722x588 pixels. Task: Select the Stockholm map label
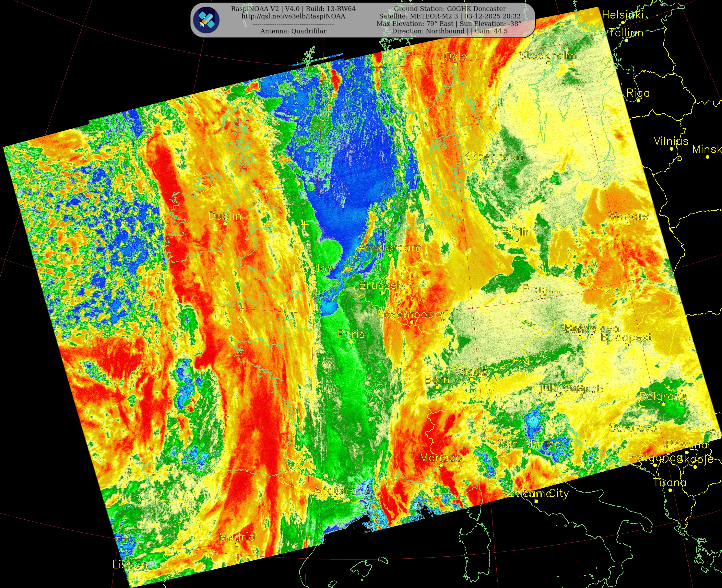[548, 56]
